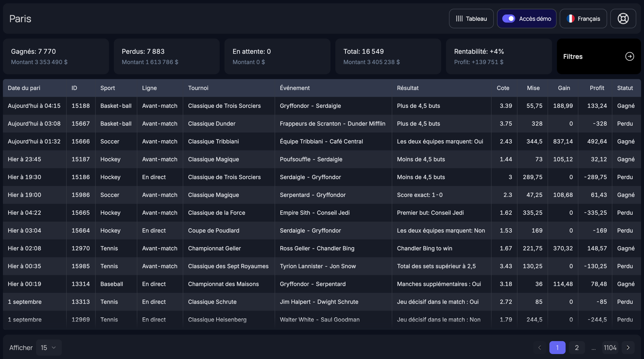Screen dimensions: 644x359
Task: Open Filtres panel arrow icon
Action: click(629, 57)
